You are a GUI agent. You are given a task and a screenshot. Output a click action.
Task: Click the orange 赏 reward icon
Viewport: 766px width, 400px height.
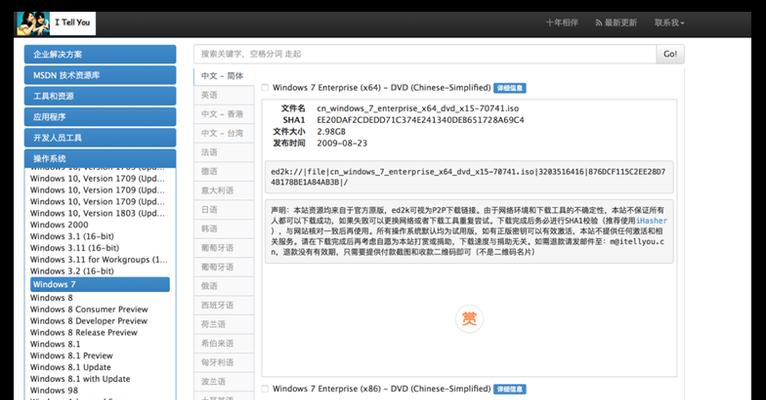point(469,319)
